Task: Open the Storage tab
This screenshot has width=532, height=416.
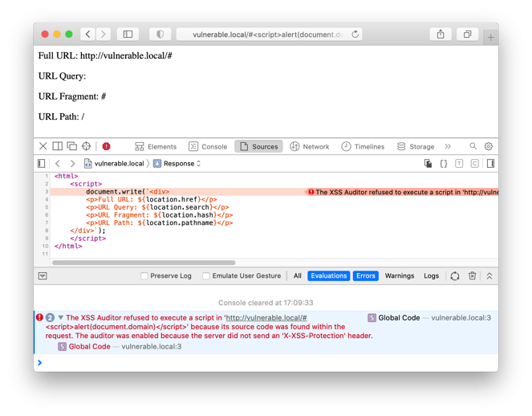Action: click(416, 147)
